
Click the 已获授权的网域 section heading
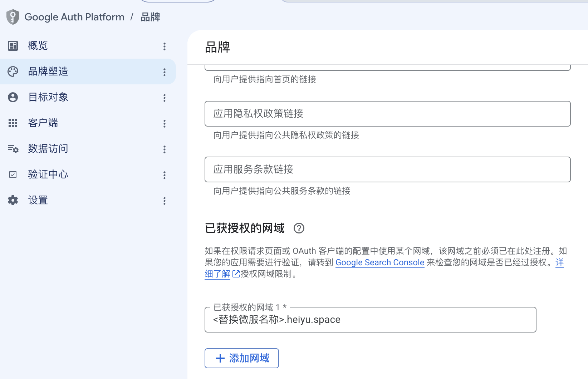pyautogui.click(x=245, y=228)
